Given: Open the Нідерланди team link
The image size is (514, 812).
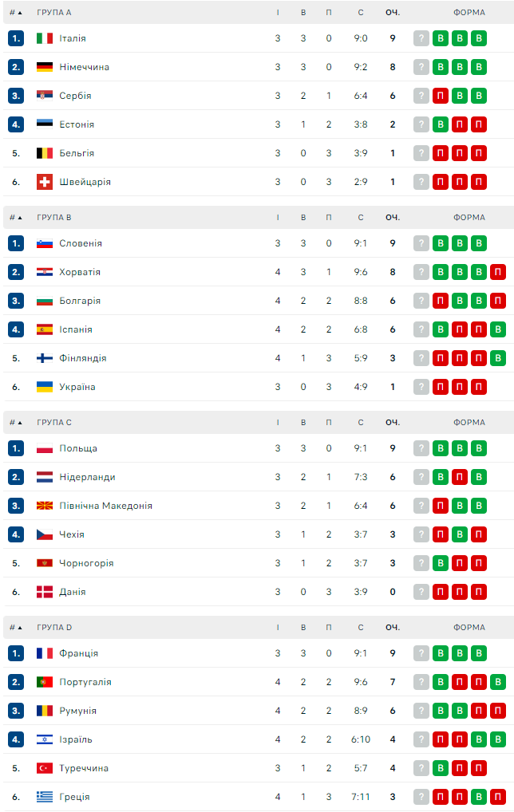Looking at the screenshot, I should point(87,477).
